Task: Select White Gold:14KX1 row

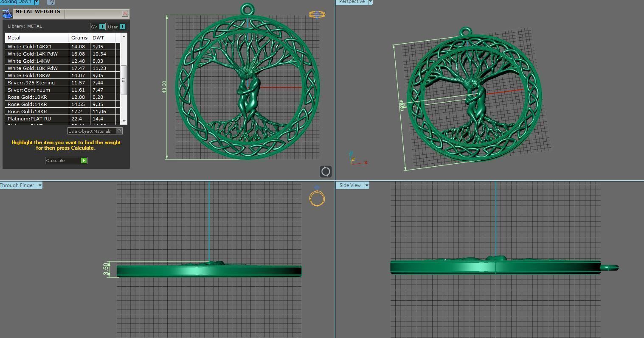Action: tap(62, 47)
